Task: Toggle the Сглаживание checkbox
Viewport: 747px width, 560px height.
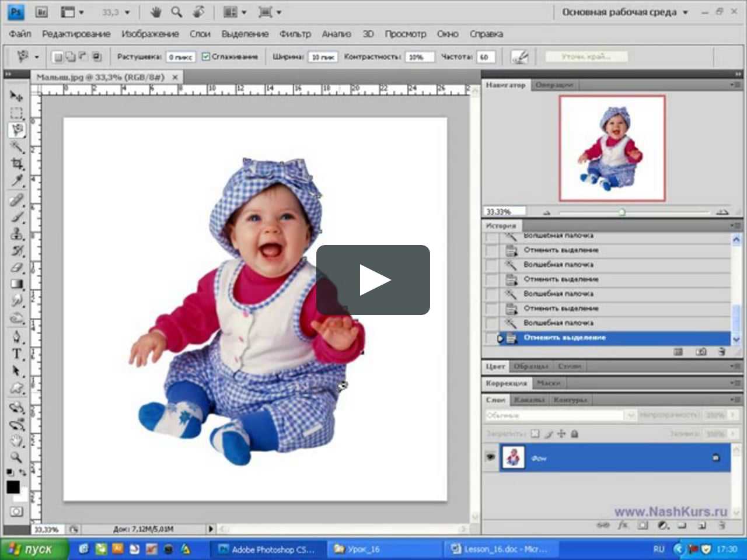Action: point(205,57)
